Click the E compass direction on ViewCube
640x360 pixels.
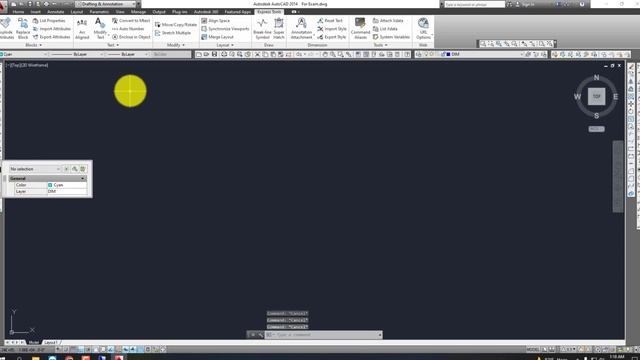point(616,97)
